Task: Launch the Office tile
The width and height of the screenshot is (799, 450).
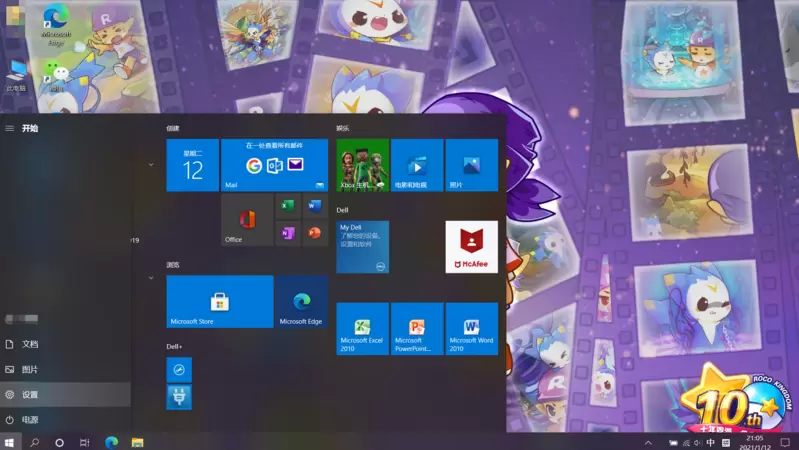Action: coord(247,220)
